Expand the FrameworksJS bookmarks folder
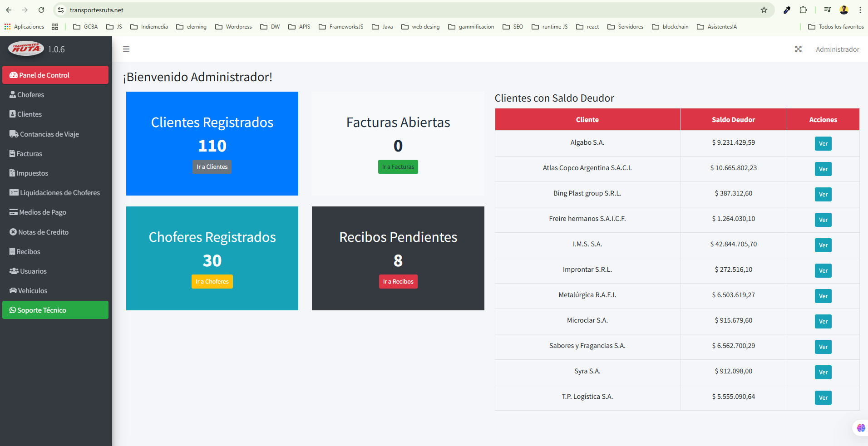This screenshot has width=868, height=446. (341, 27)
